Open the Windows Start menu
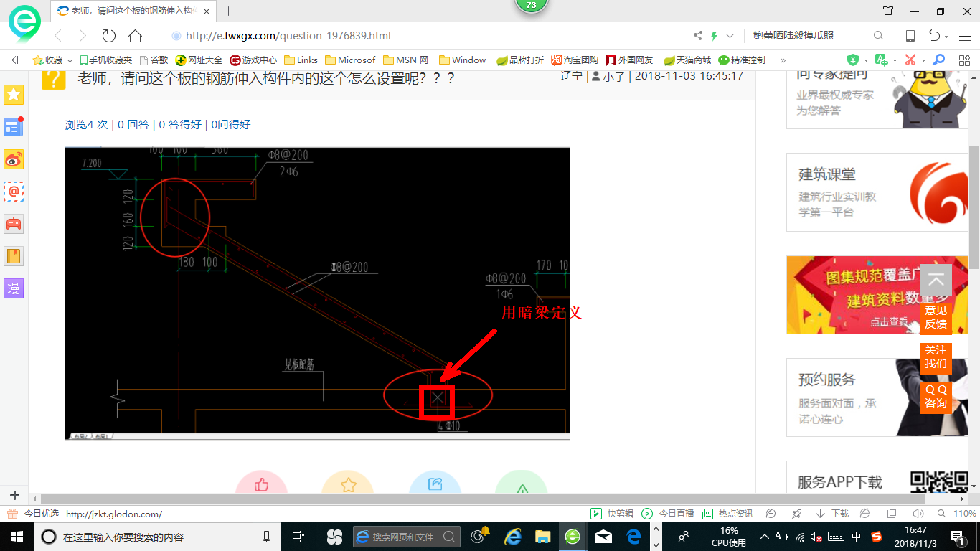The height and width of the screenshot is (551, 980). tap(16, 536)
